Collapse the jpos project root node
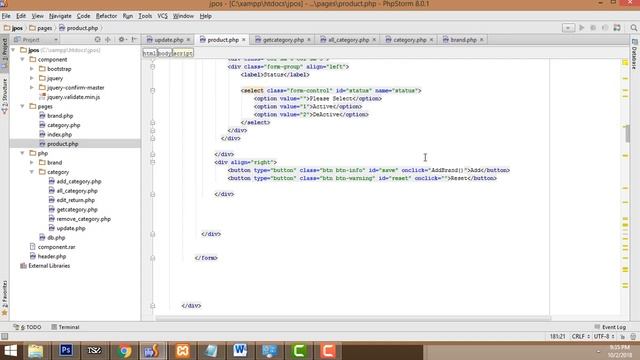Viewport: 640px width, 360px height. pos(13,50)
